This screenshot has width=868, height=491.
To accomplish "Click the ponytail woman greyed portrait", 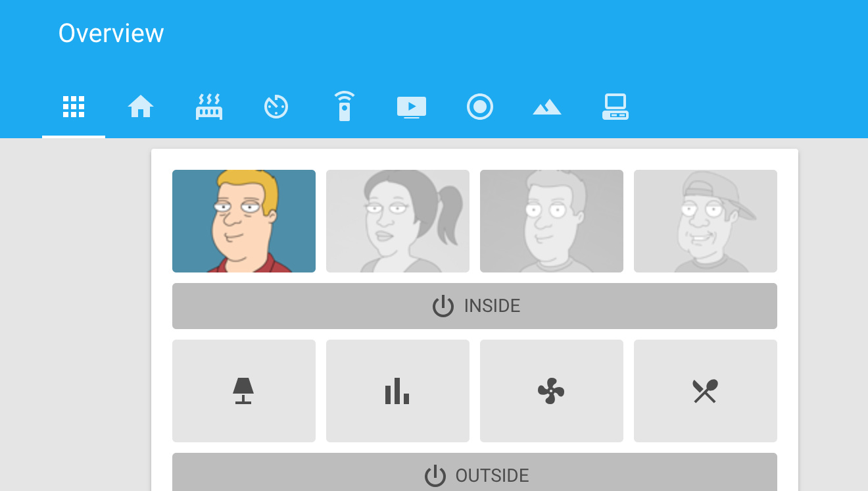I will [398, 221].
